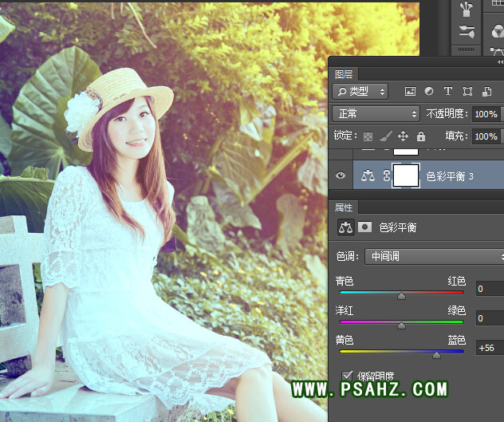The image size is (504, 422).
Task: Click the adjustment layer filter icon
Action: coord(429,92)
